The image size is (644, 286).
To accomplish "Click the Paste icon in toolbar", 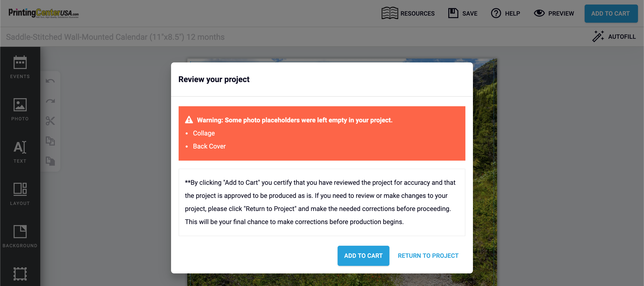I will (51, 161).
